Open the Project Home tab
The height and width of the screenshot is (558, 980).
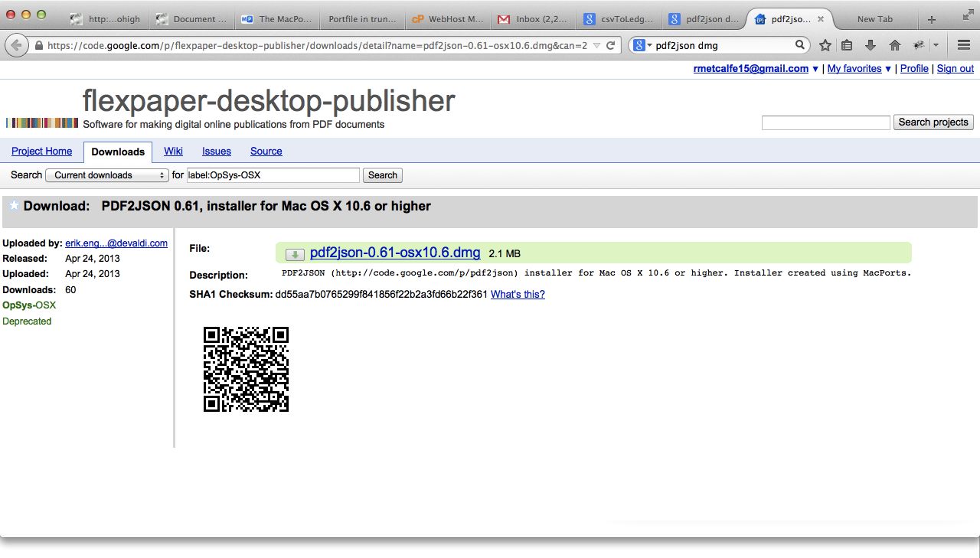point(42,151)
